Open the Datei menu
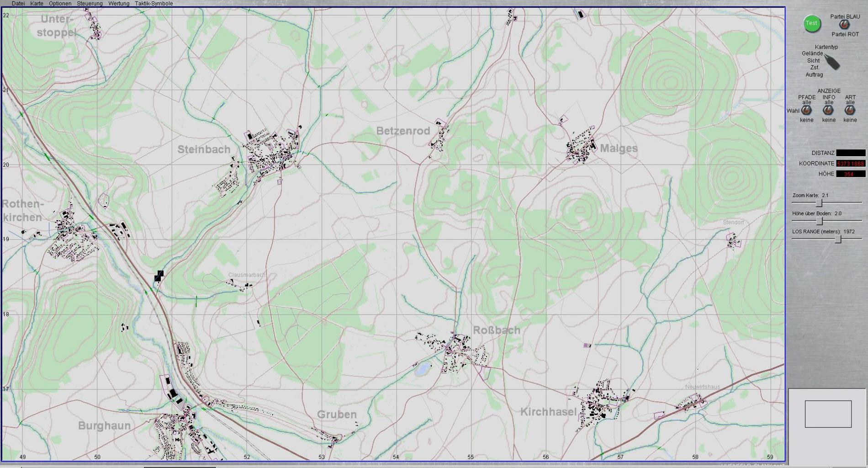 coord(18,3)
